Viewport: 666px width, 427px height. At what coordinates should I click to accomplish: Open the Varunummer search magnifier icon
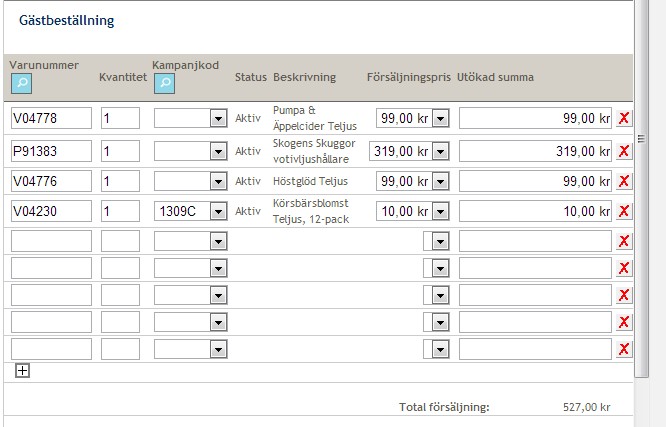click(x=21, y=83)
